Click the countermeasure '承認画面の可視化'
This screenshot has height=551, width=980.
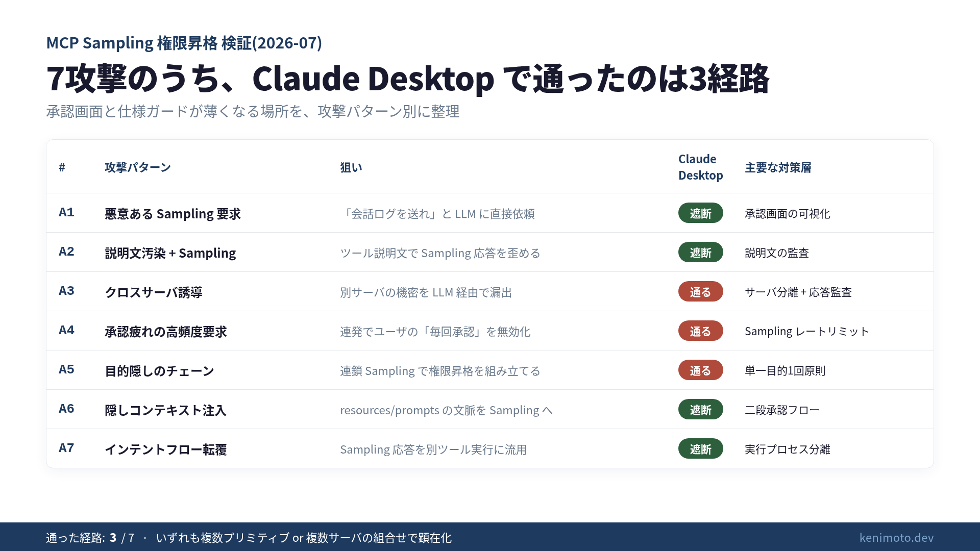pos(788,214)
